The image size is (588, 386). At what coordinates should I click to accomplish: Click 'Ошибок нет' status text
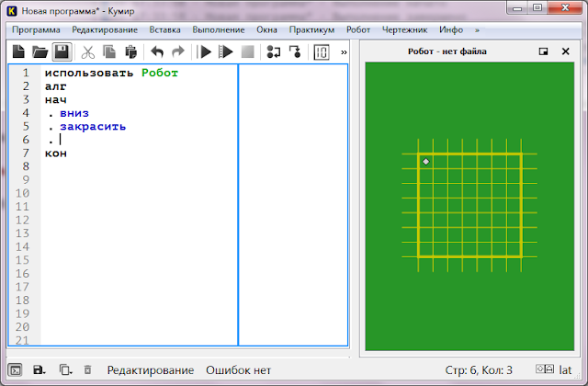238,370
